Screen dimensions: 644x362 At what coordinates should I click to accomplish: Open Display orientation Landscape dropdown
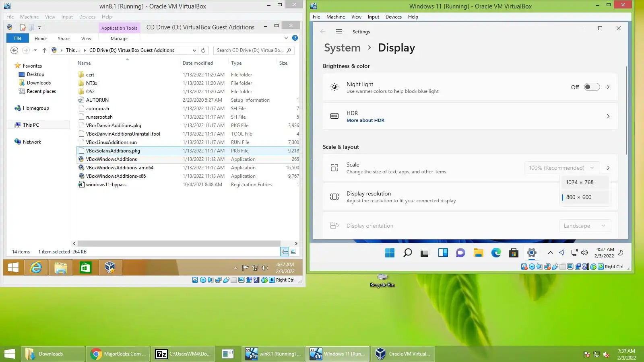[585, 226]
